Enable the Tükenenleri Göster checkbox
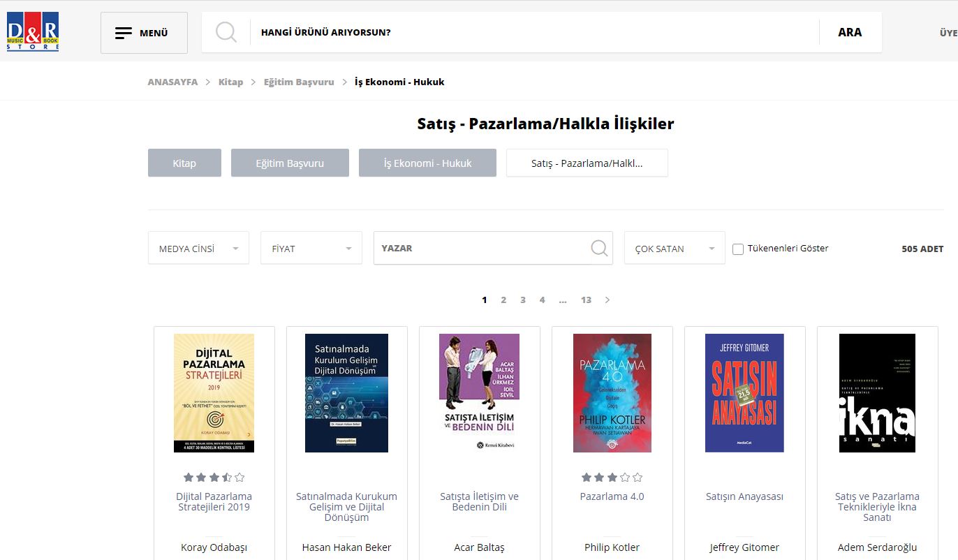 tap(738, 248)
